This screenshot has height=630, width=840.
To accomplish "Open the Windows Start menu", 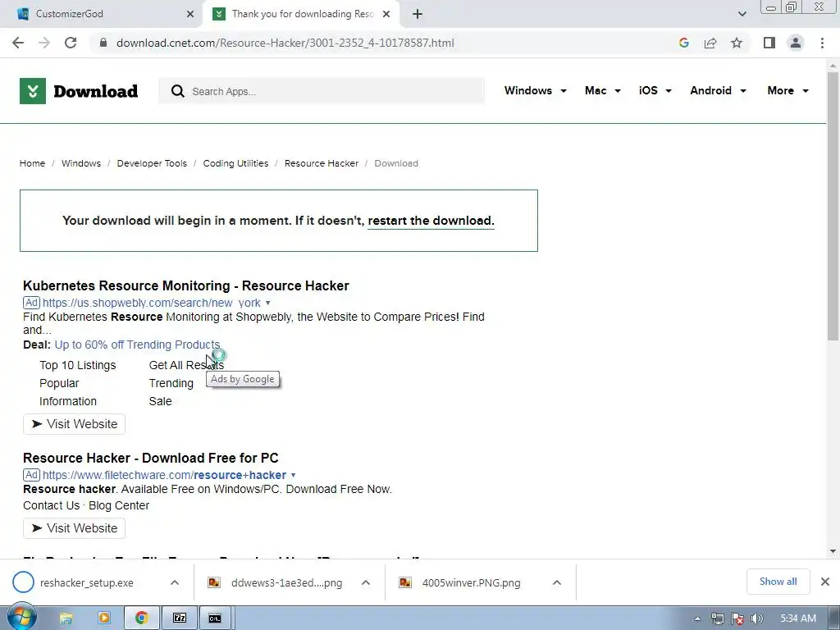I will 22,619.
